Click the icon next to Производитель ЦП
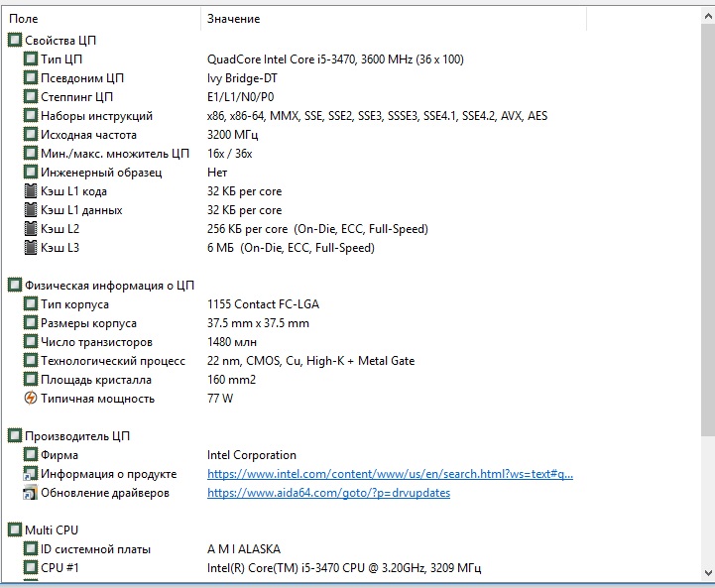The image size is (715, 588). tap(15, 436)
